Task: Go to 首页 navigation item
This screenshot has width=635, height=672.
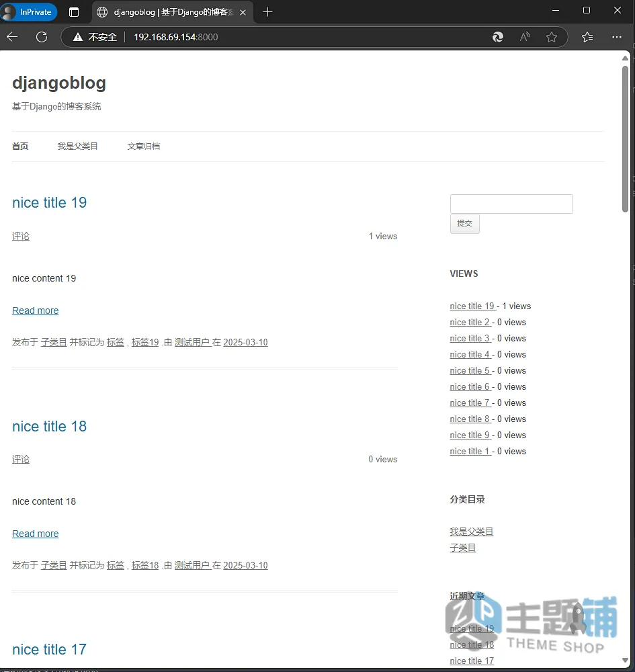Action: pyautogui.click(x=20, y=146)
